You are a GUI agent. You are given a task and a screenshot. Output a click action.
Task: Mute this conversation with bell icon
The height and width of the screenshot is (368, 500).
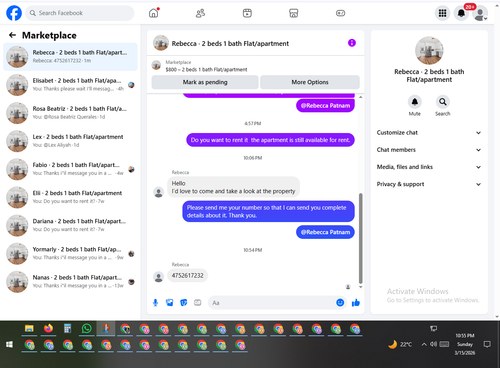point(415,102)
